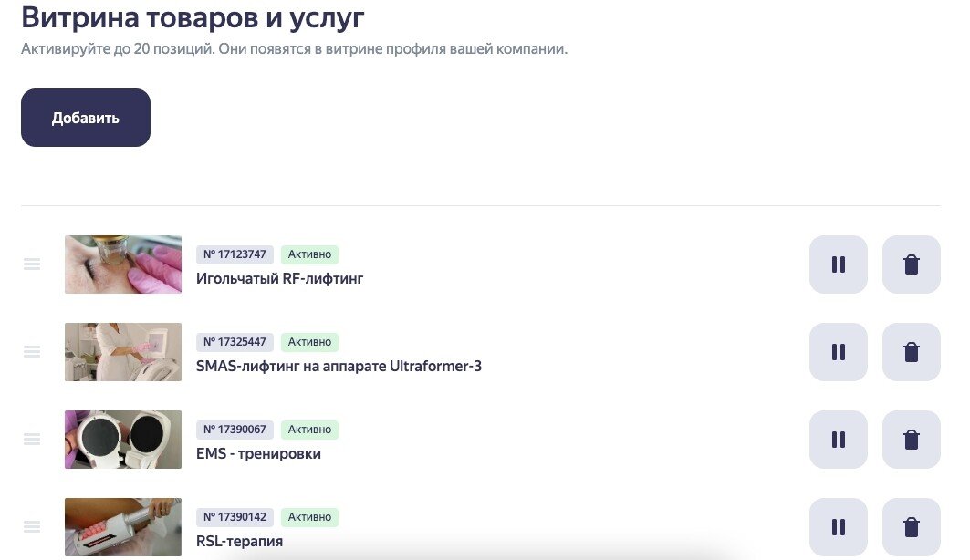Pause the Игольчатый RF-лифтинг listing
This screenshot has width=970, height=560.
[838, 264]
